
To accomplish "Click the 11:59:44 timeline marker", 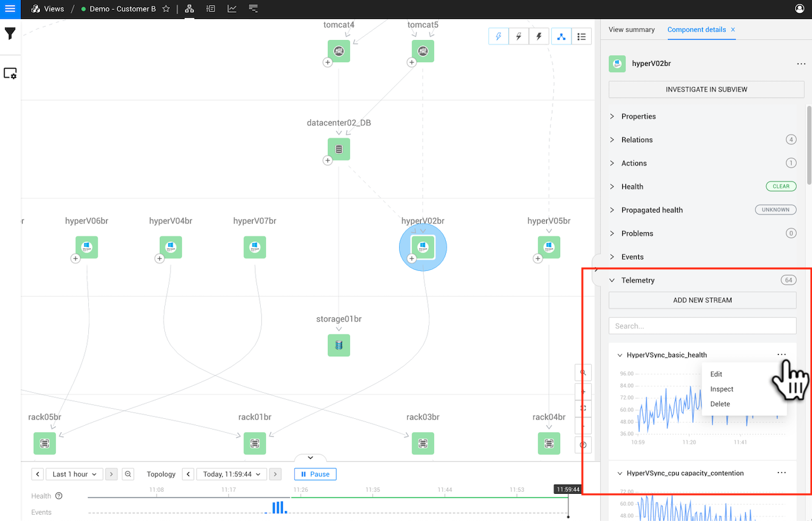I will (567, 489).
